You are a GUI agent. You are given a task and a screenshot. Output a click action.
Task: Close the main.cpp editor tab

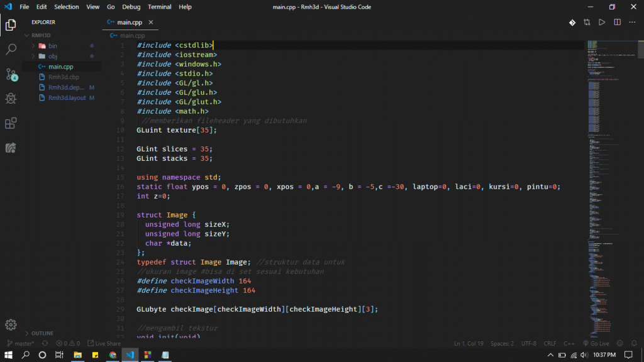pos(151,22)
